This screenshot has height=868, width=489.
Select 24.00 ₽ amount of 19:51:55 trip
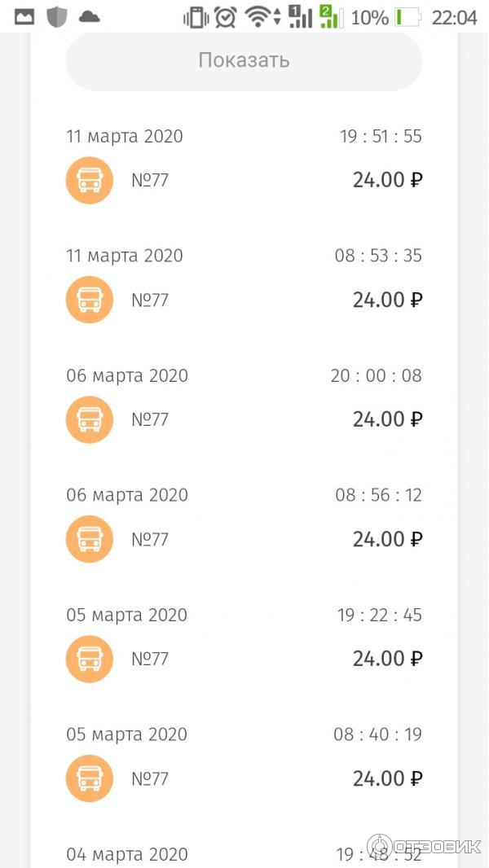(388, 180)
